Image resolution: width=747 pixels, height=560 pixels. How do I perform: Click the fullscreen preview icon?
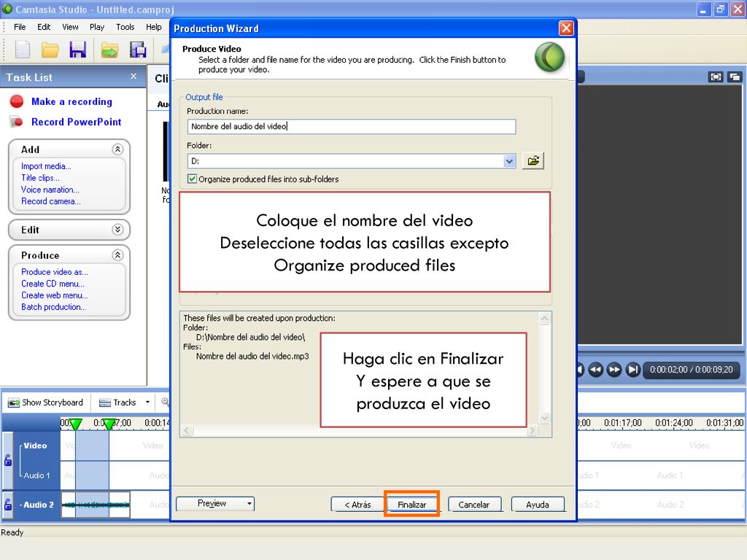[716, 77]
